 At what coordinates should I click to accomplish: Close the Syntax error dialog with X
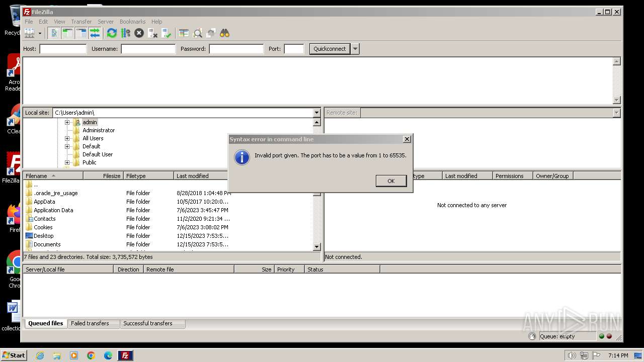point(407,139)
